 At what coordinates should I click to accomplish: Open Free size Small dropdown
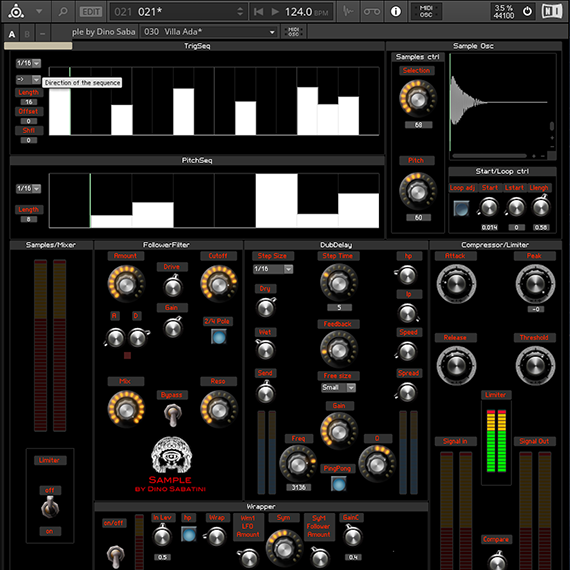pyautogui.click(x=338, y=388)
